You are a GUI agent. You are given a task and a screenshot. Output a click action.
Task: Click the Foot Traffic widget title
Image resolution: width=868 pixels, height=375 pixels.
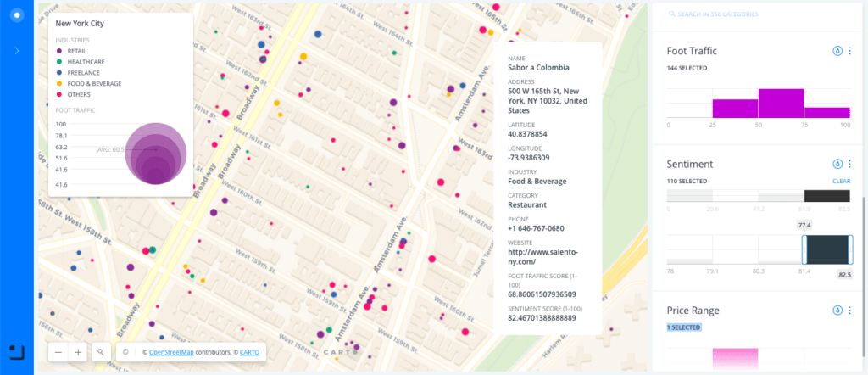click(x=692, y=51)
